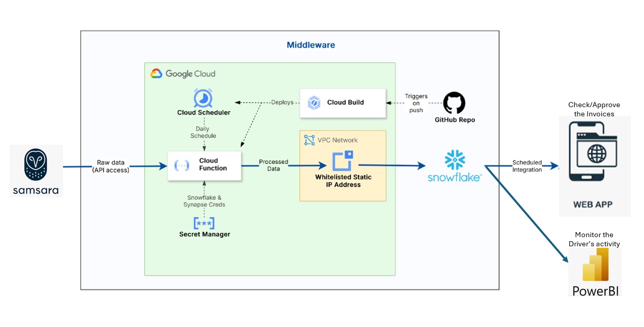Click the GitHub Repo logo
644x327 pixels.
tap(453, 103)
